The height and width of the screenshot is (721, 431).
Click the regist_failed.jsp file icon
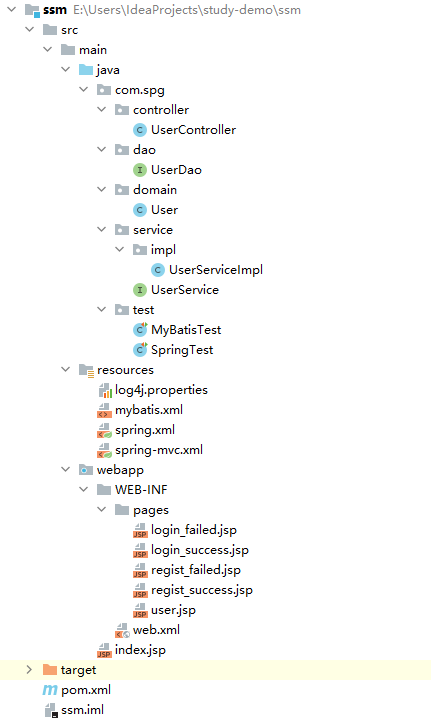140,570
